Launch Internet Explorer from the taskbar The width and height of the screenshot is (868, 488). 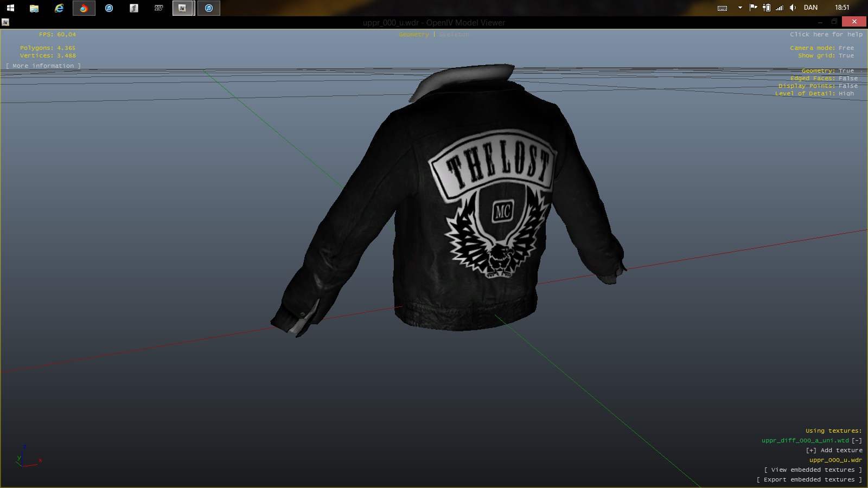59,8
